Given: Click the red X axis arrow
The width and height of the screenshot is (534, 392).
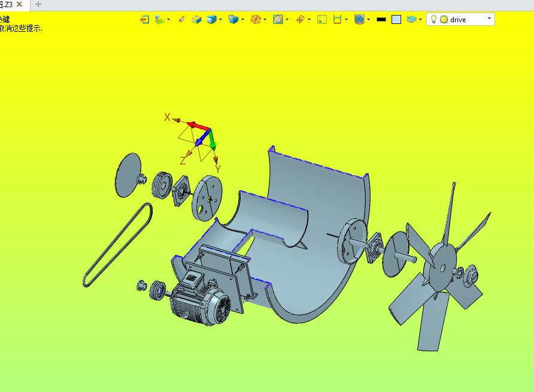Looking at the screenshot, I should point(199,126).
